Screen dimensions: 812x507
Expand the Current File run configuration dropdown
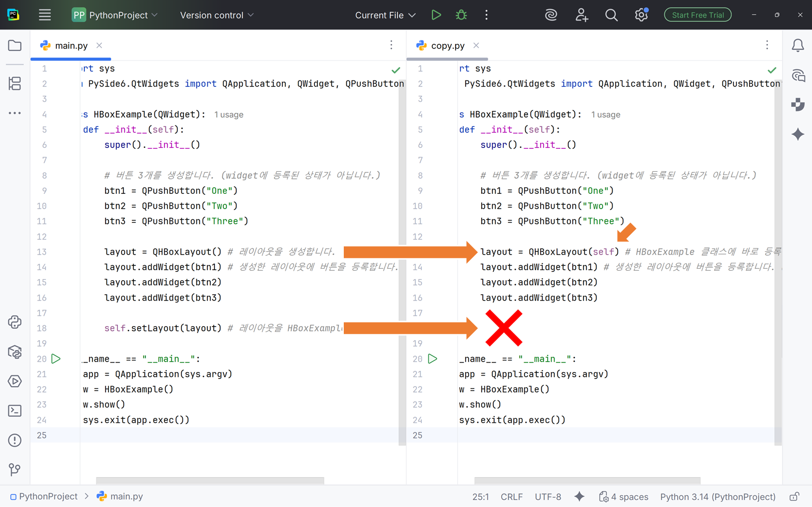click(x=385, y=15)
